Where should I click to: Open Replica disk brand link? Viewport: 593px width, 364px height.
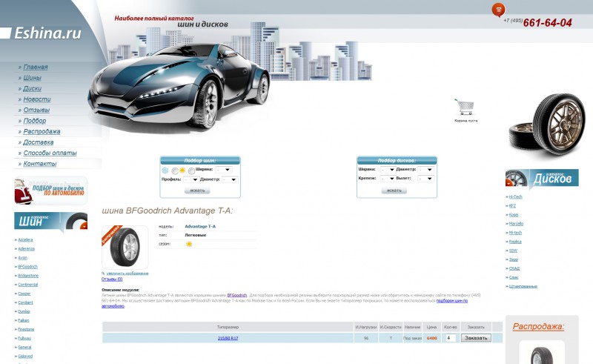pyautogui.click(x=515, y=242)
